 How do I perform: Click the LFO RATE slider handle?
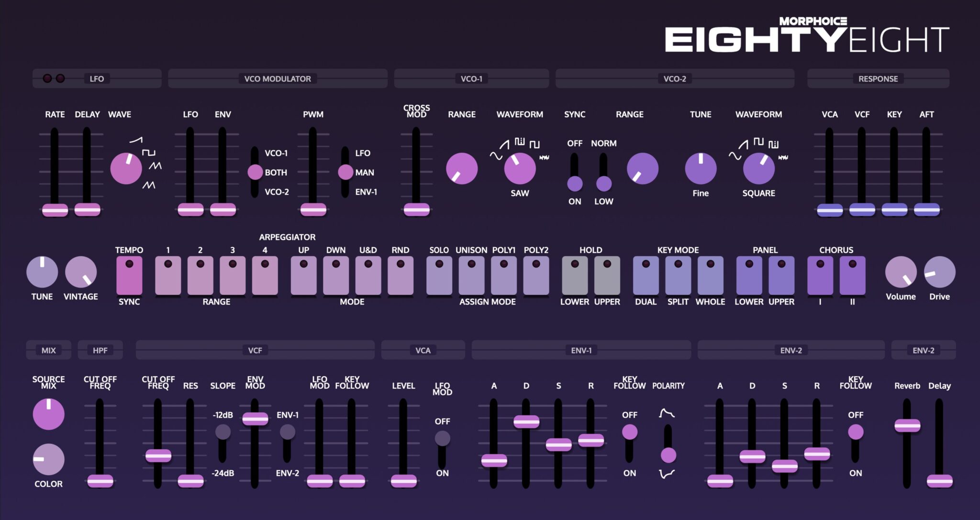coord(55,210)
